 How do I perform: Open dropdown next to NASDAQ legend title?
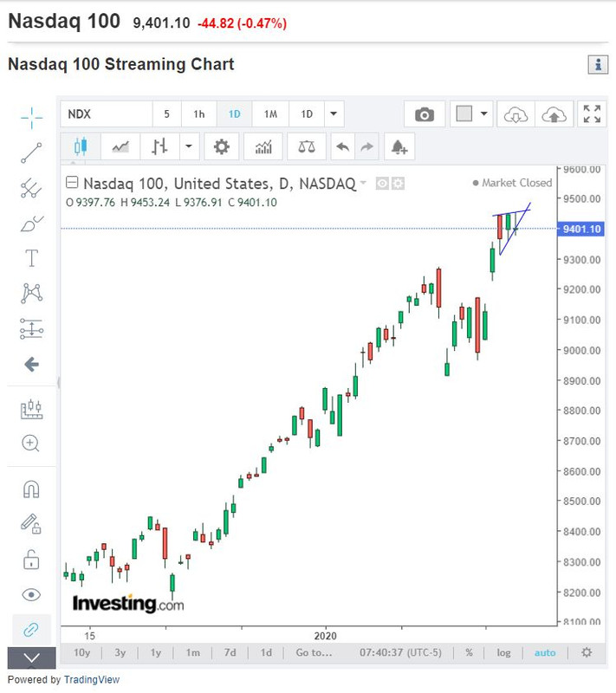(x=363, y=183)
